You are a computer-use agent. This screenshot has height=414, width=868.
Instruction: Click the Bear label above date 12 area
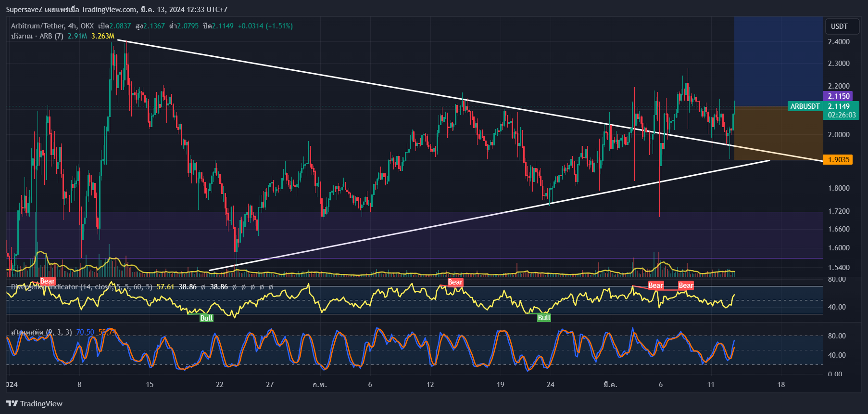pyautogui.click(x=455, y=282)
